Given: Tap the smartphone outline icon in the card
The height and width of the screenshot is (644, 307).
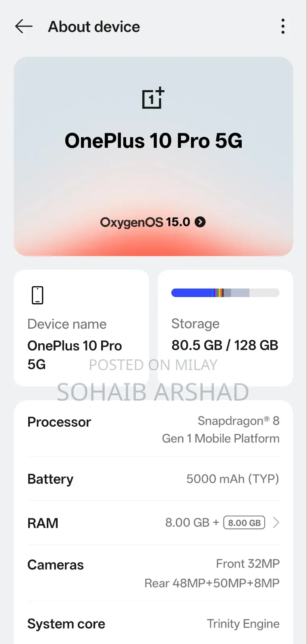Looking at the screenshot, I should (37, 295).
